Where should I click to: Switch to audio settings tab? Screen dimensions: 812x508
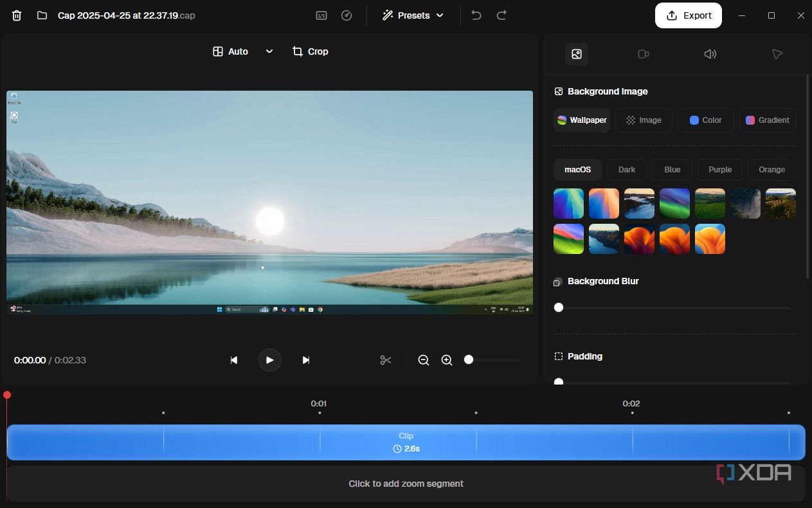click(x=710, y=54)
